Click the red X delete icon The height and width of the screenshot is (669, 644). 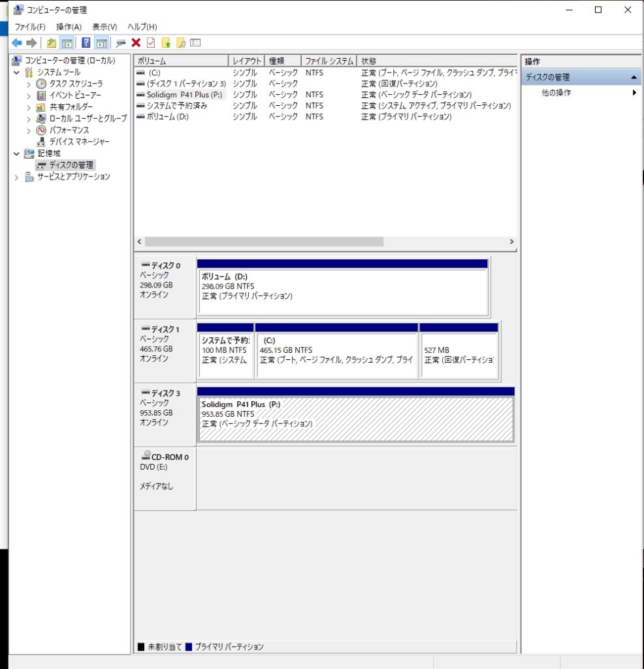pyautogui.click(x=136, y=43)
